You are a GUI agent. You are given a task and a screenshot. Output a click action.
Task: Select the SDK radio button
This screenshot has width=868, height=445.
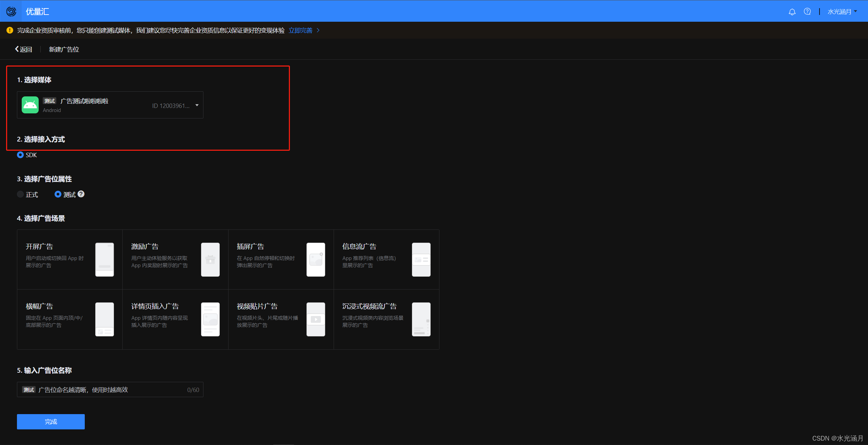point(20,155)
